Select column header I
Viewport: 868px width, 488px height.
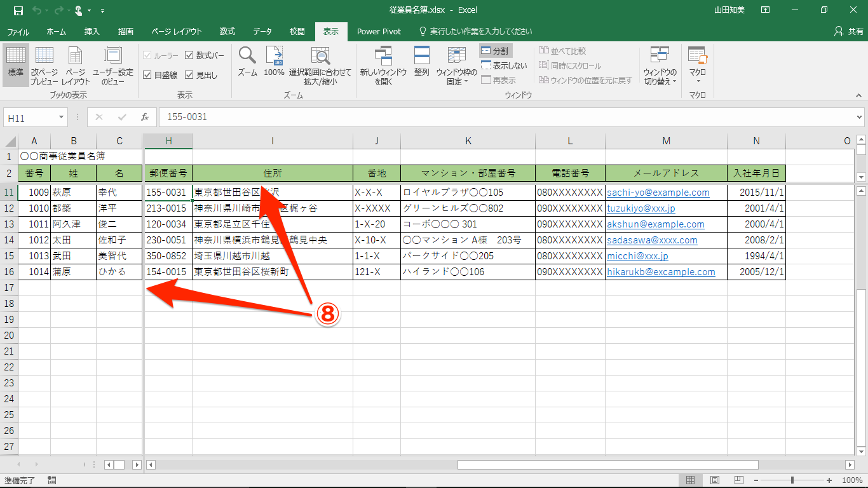click(x=273, y=141)
